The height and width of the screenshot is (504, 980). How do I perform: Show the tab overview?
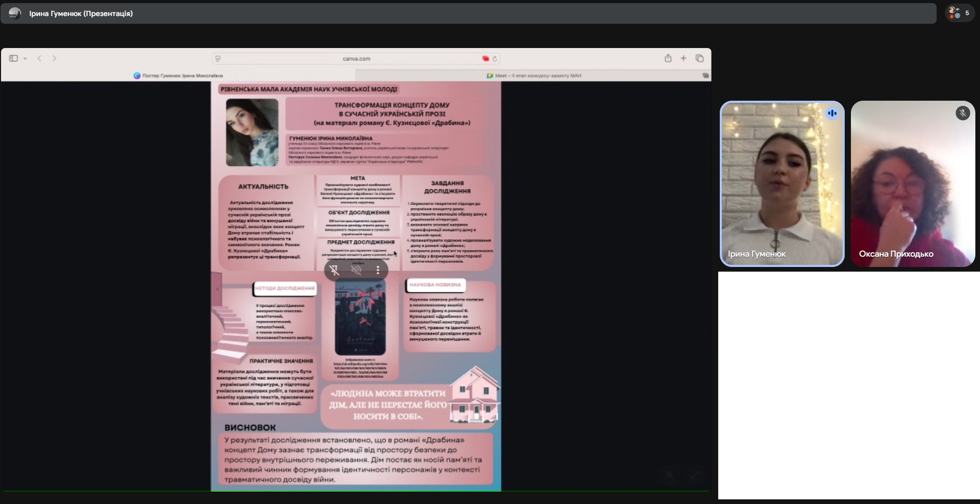tap(700, 58)
